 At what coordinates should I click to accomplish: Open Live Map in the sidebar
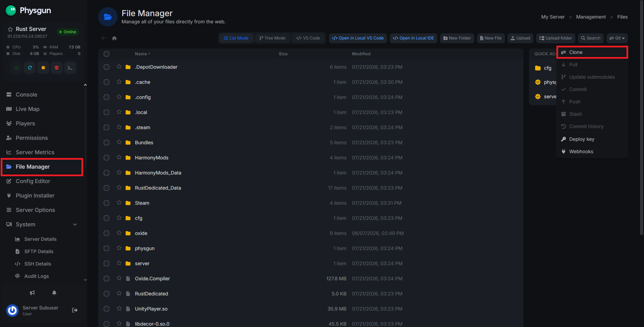tap(27, 109)
